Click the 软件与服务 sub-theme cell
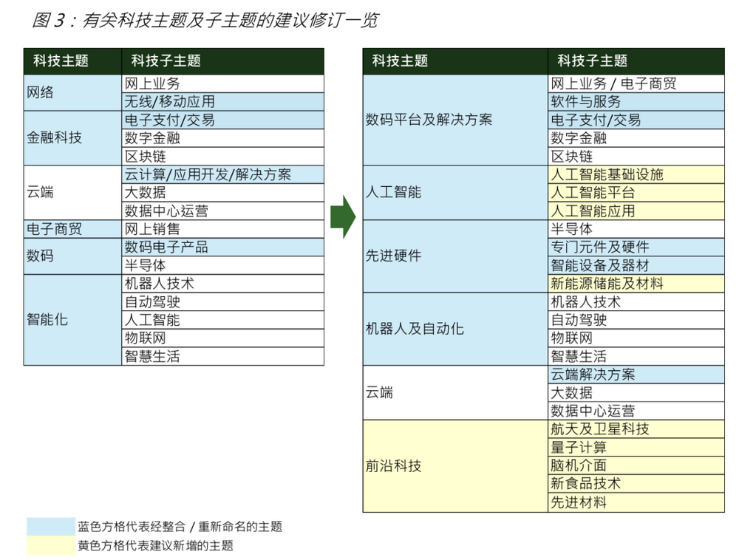739x560 pixels. (x=636, y=102)
